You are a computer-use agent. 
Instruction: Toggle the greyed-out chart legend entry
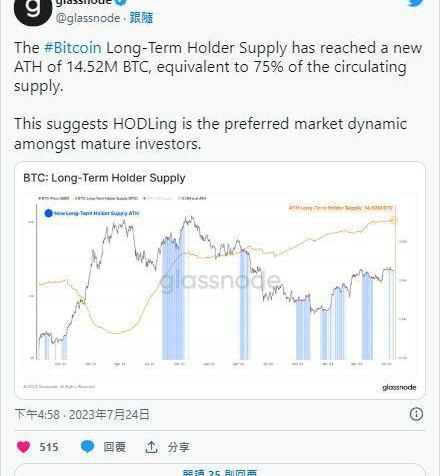tap(158, 198)
